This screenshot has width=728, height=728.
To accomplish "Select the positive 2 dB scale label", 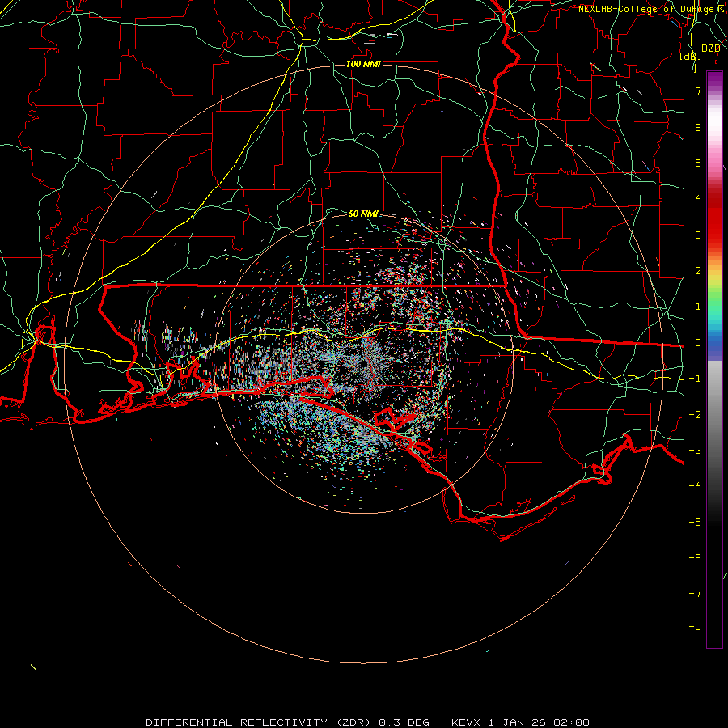I will click(x=698, y=271).
